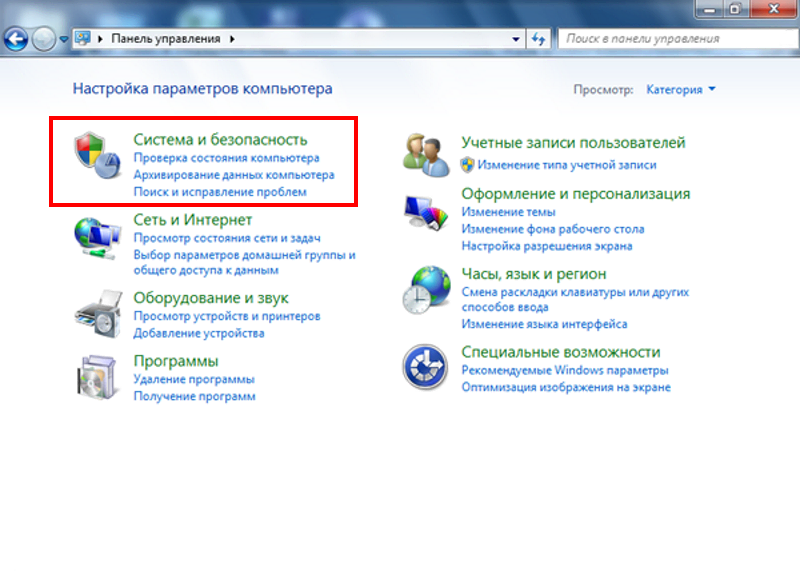Click the greyed Forward navigation arrow
The height and width of the screenshot is (571, 800).
pos(44,39)
